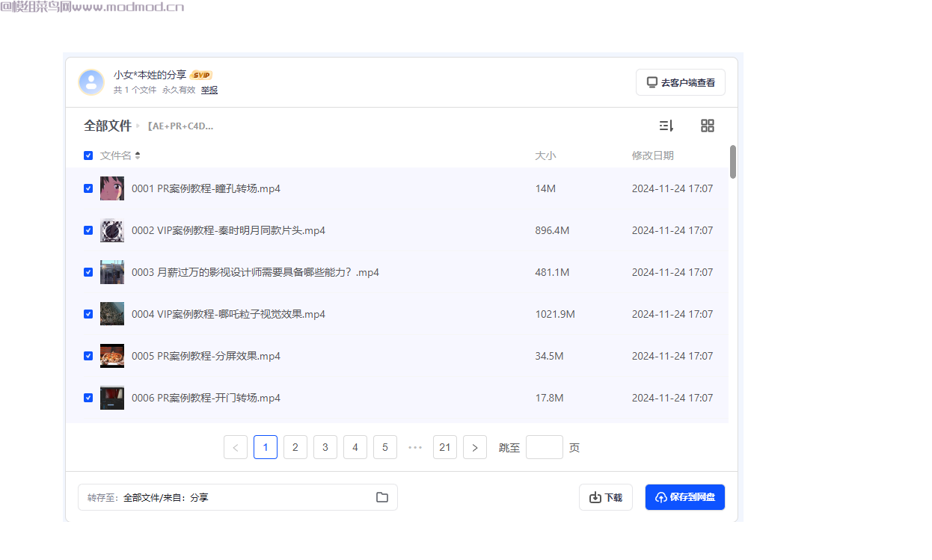
Task: Open file 0006 PR案例教程-开门转场.mp4
Action: 206,398
